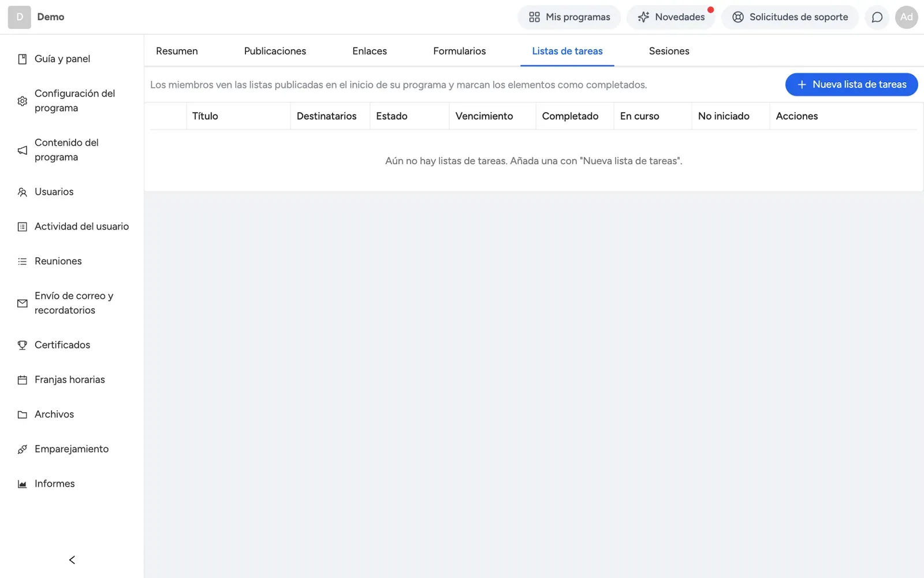
Task: Click the Emparejamiento icon in sidebar
Action: pos(23,449)
